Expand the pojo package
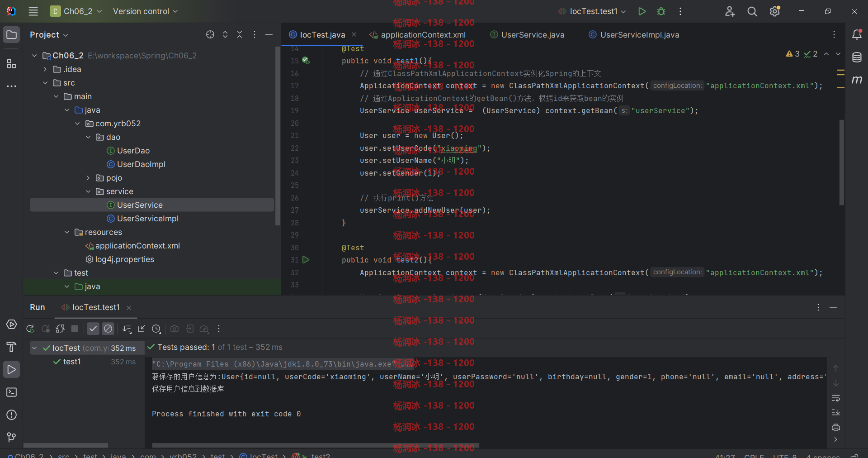 88,178
